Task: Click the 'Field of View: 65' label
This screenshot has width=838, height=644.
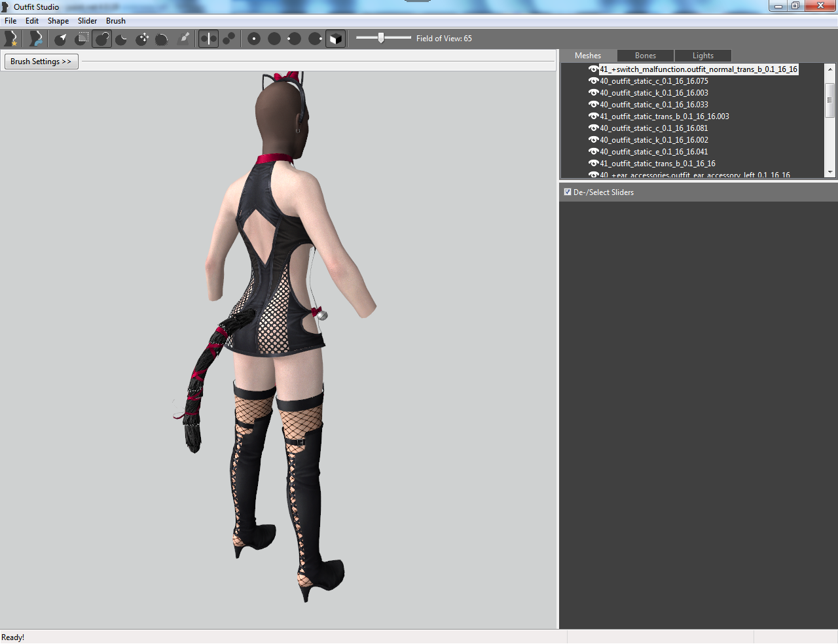Action: coord(444,39)
